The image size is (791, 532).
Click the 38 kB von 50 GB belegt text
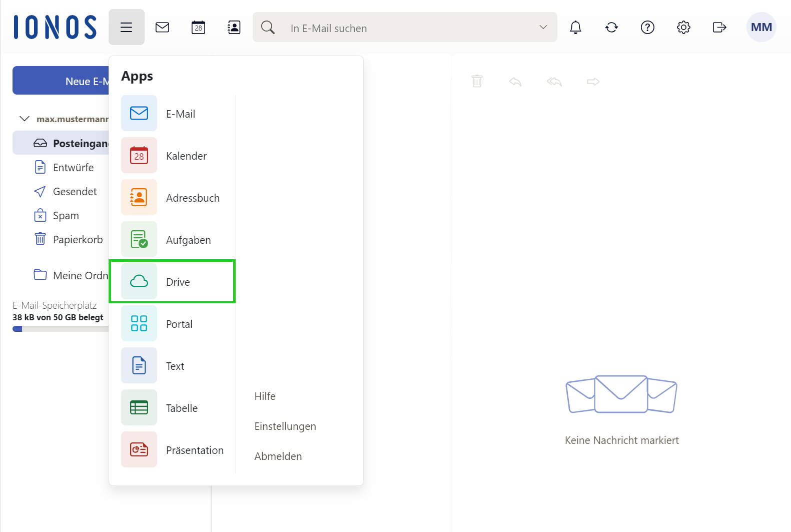point(58,317)
